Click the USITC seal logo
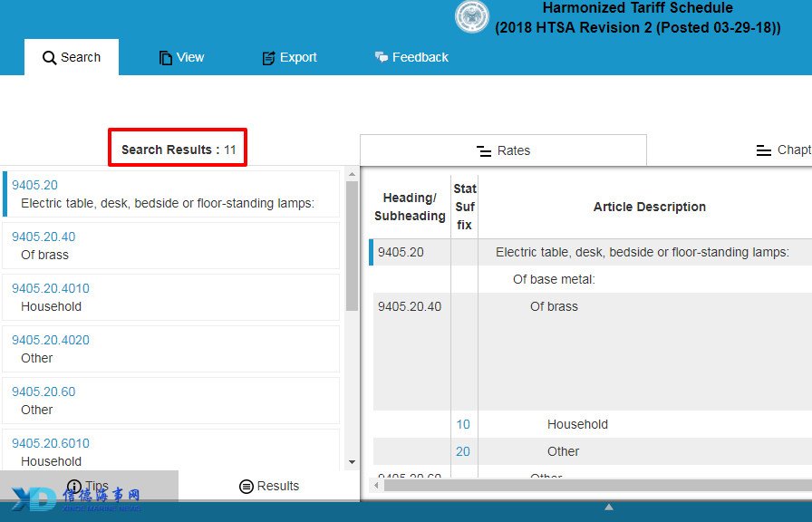This screenshot has height=522, width=812. tap(471, 16)
